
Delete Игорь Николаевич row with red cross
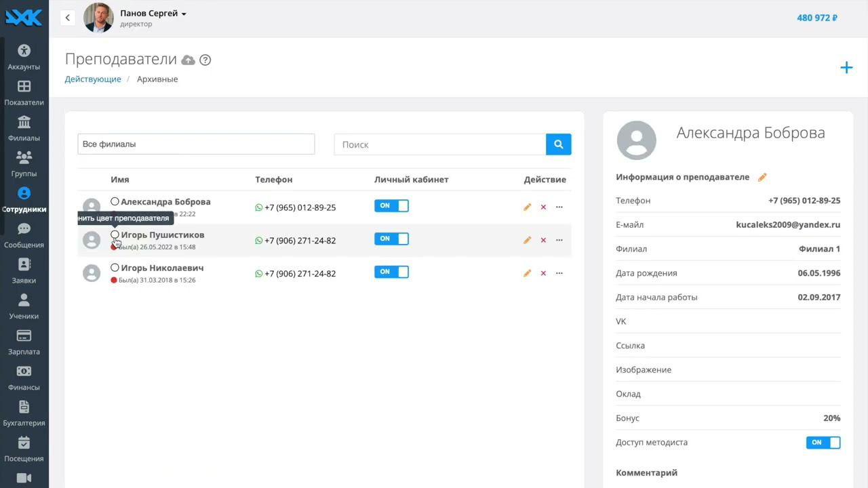pyautogui.click(x=543, y=273)
